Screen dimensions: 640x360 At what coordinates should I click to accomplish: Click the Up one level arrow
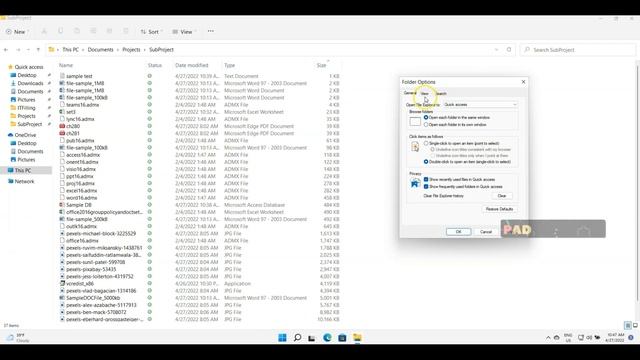pos(38,50)
